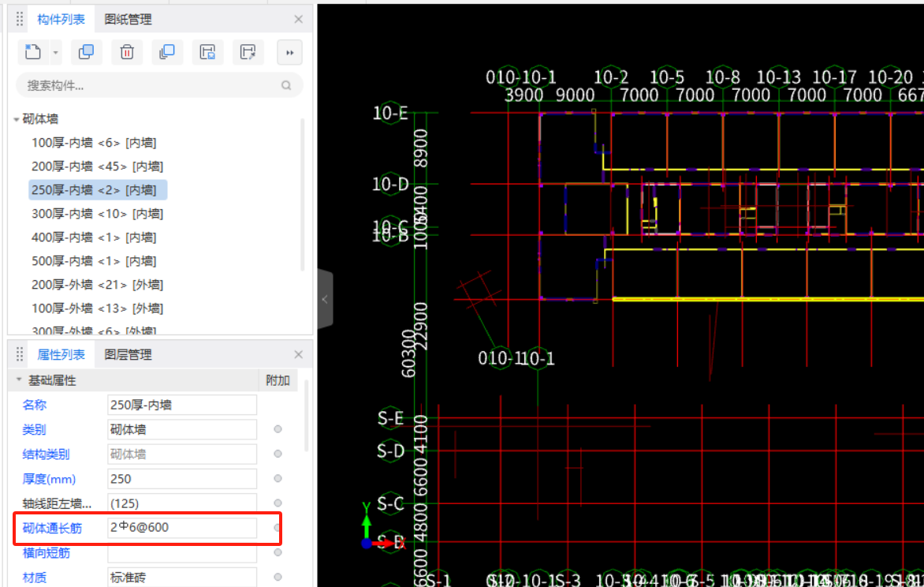Click the copy component icon
The width and height of the screenshot is (924, 587).
(x=86, y=53)
